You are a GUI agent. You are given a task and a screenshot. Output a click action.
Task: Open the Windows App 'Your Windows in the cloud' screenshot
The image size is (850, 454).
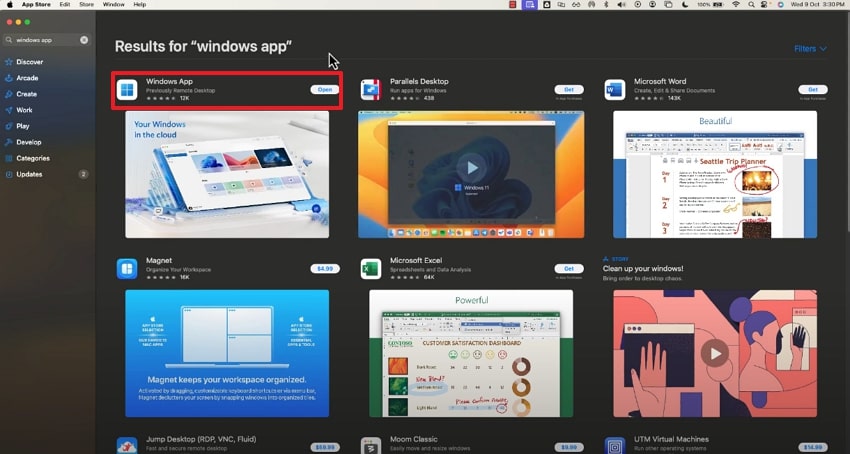point(227,174)
